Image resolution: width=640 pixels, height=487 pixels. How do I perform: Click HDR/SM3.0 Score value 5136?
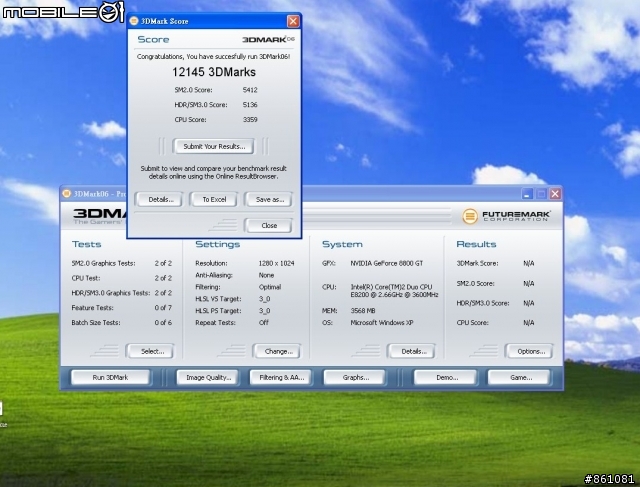(250, 105)
